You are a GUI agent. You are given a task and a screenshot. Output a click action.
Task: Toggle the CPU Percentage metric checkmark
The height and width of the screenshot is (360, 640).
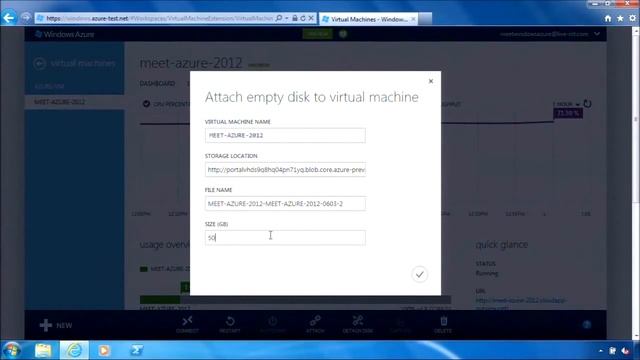click(146, 104)
